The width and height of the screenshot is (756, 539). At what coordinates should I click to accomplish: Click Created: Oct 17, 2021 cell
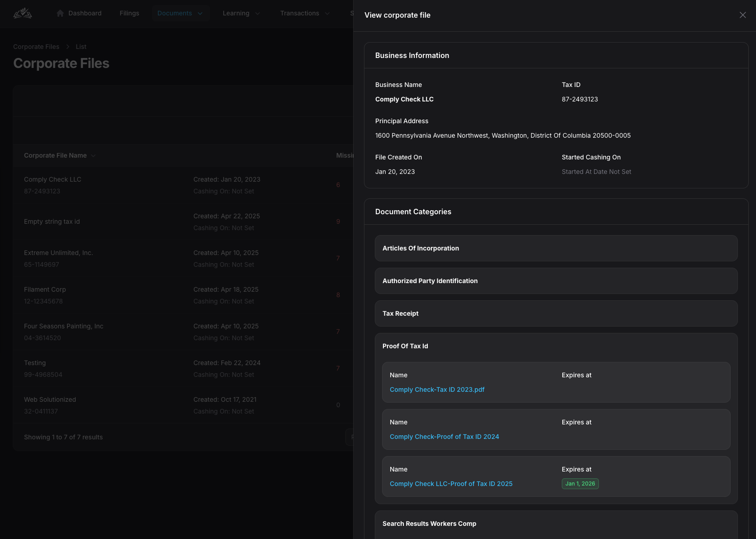pos(225,399)
